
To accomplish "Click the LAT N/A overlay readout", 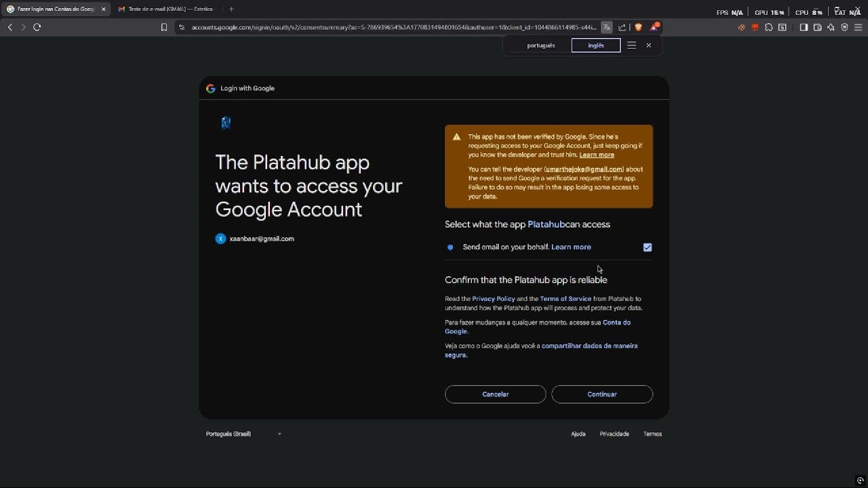I will [x=848, y=12].
